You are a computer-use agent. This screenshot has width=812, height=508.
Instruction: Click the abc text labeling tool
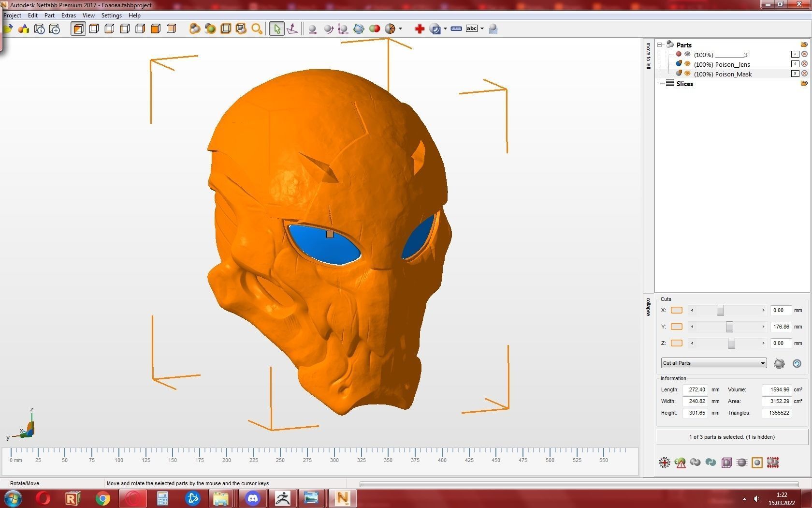(x=472, y=29)
